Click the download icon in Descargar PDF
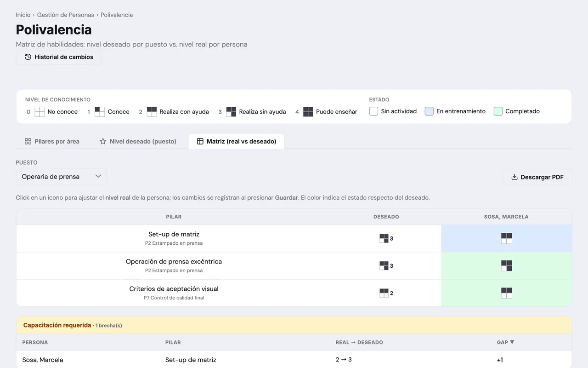 click(x=514, y=177)
